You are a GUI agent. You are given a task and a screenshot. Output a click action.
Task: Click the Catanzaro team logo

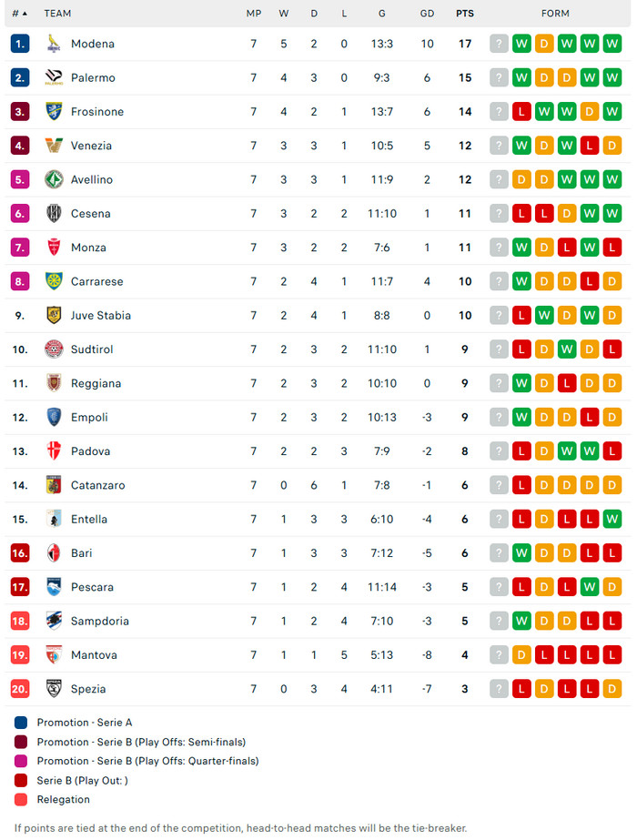click(x=54, y=485)
